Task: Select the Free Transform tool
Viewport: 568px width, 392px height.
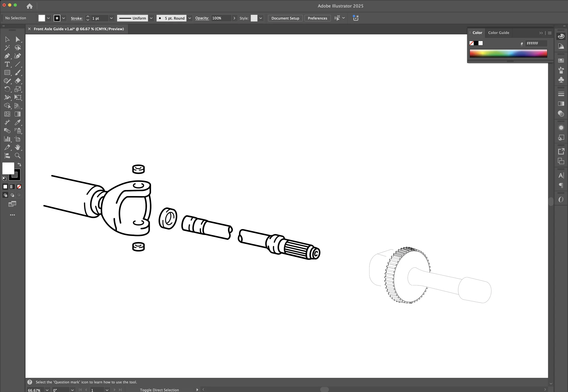Action: (x=18, y=97)
